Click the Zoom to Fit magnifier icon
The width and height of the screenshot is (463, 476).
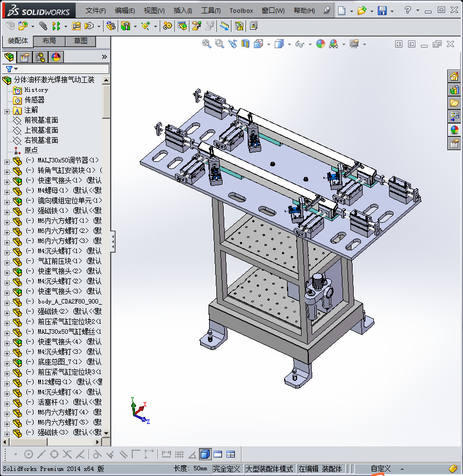(207, 44)
